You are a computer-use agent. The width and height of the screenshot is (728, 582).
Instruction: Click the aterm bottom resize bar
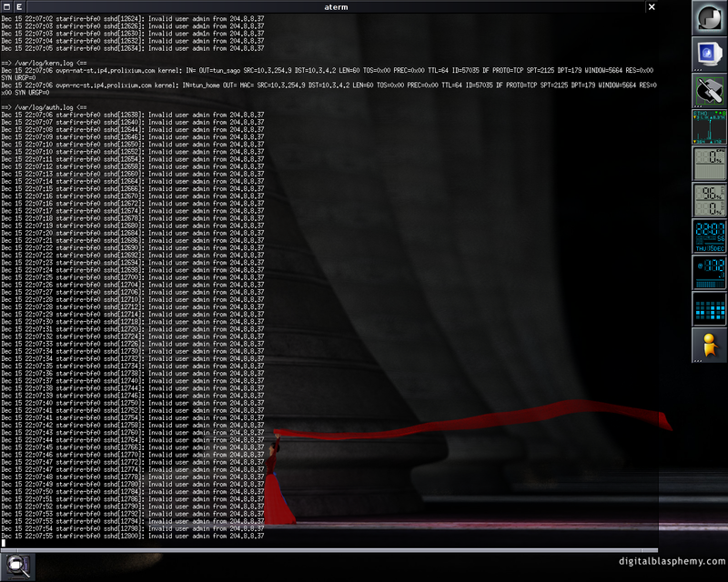pos(329,550)
